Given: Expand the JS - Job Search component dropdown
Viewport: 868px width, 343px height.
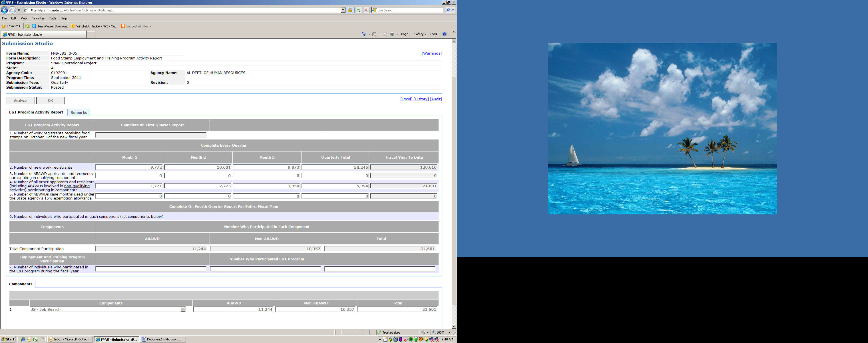Looking at the screenshot, I should coord(183,309).
